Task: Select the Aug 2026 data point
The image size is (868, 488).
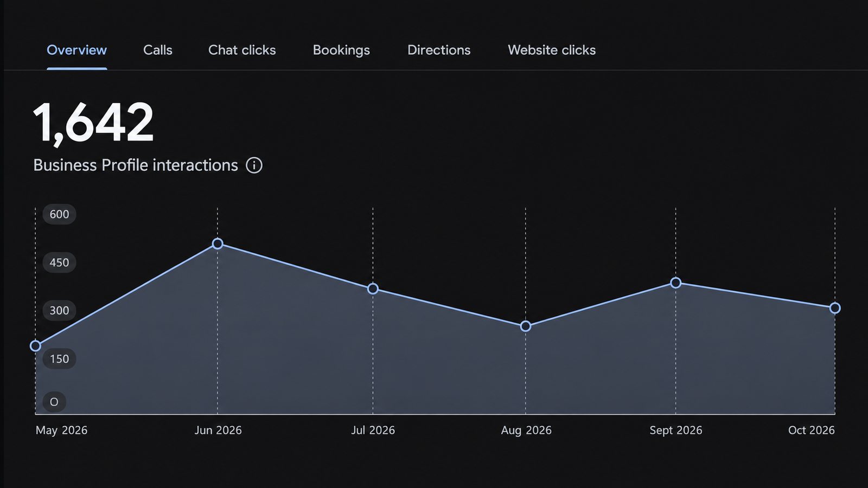Action: click(x=526, y=326)
